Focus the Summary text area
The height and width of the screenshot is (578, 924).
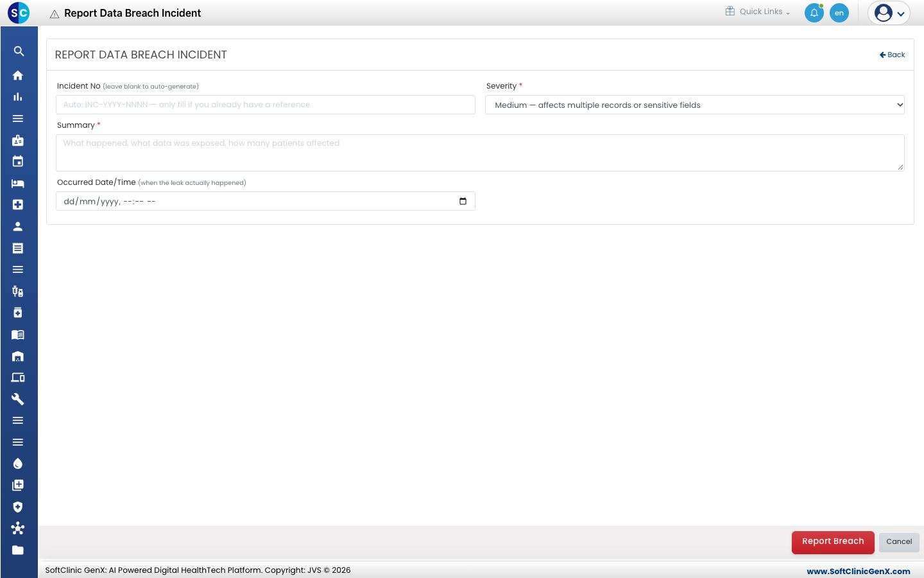pyautogui.click(x=480, y=153)
